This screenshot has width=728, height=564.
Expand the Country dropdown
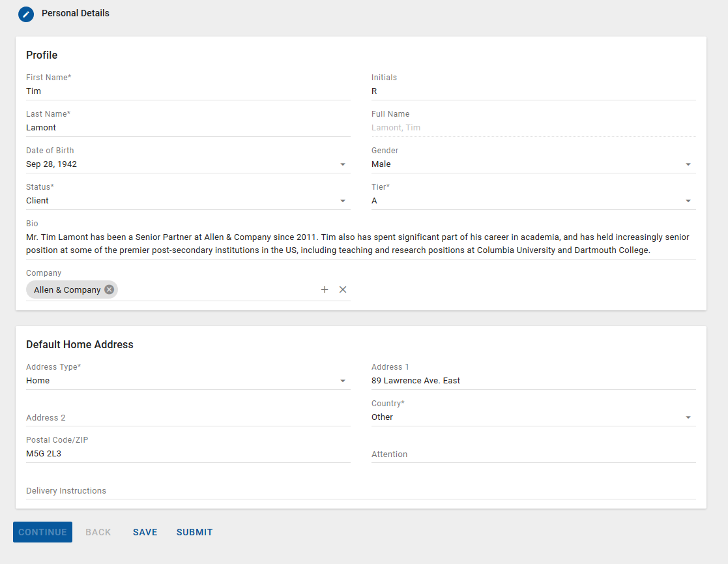point(688,417)
